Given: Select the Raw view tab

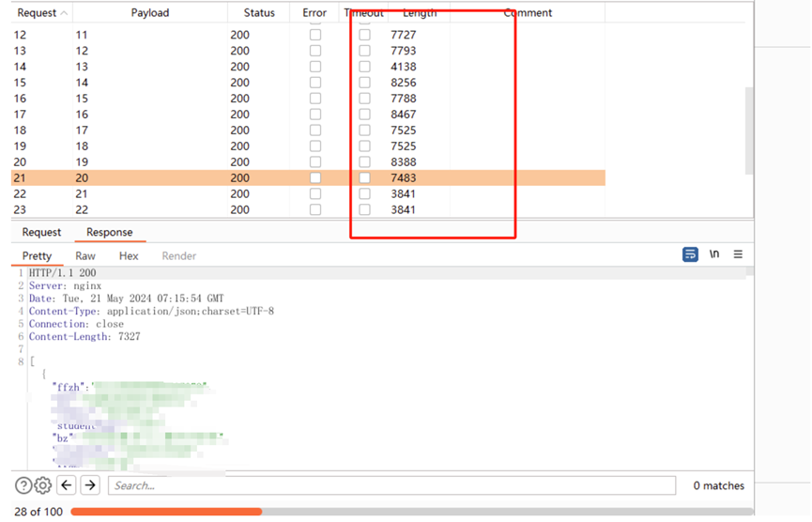Looking at the screenshot, I should (84, 255).
